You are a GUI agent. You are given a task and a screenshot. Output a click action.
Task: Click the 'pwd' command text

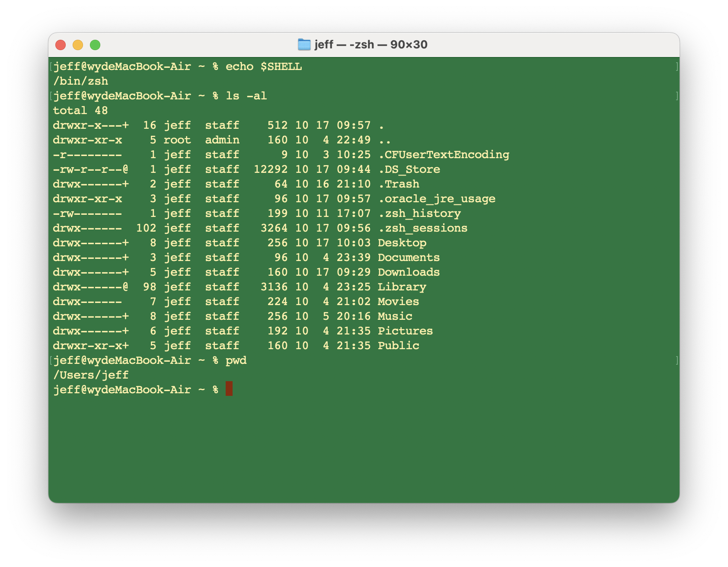click(x=236, y=360)
